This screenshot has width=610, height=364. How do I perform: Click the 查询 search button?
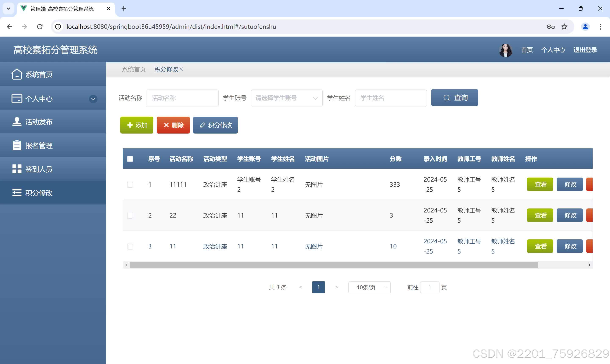454,98
